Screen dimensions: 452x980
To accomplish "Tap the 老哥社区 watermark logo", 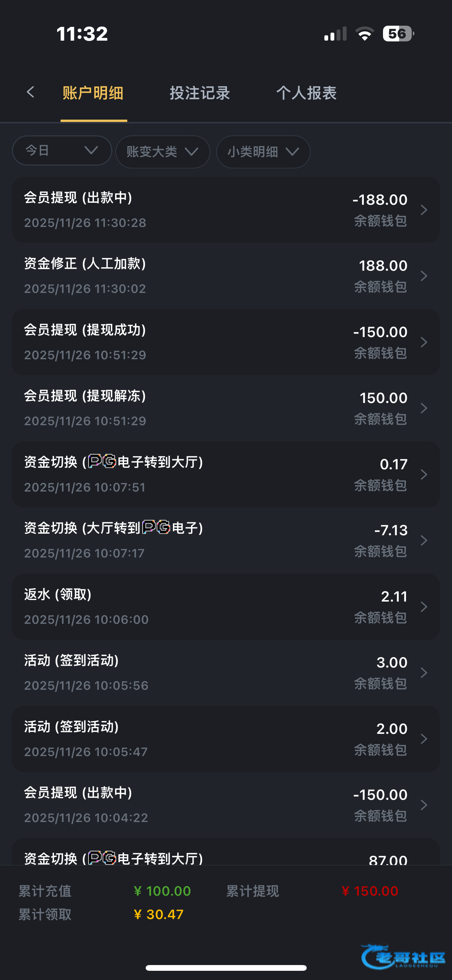I will coord(403,957).
